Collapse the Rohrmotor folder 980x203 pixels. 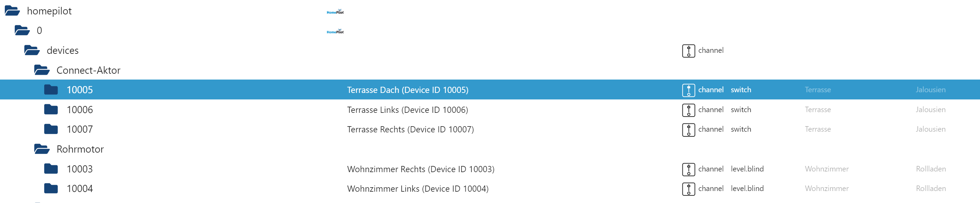42,149
